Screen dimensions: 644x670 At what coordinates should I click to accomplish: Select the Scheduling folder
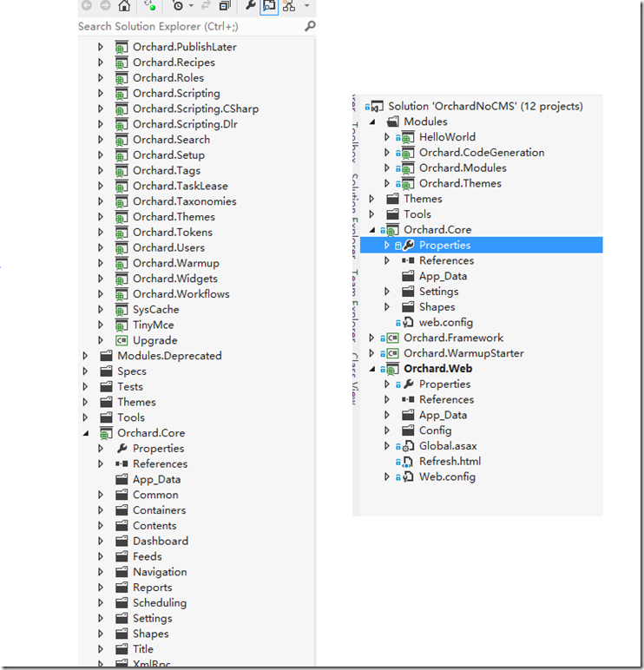point(160,602)
